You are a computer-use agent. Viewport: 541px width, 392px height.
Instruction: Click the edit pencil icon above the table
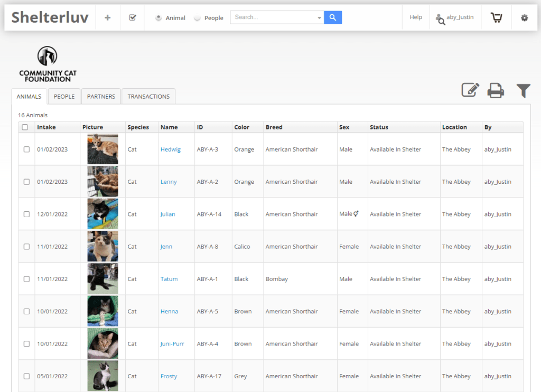click(471, 90)
